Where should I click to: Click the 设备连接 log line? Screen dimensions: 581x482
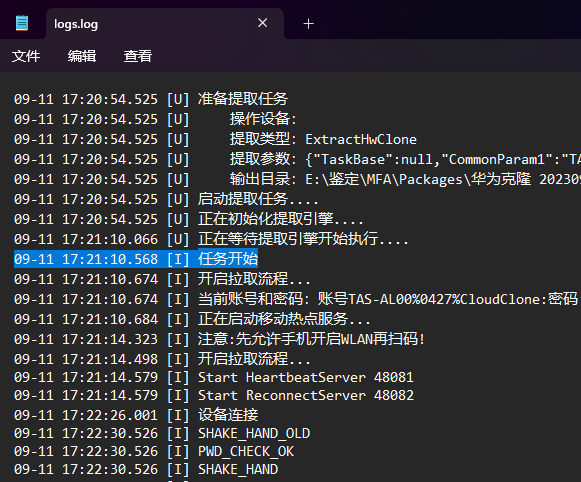pyautogui.click(x=136, y=415)
